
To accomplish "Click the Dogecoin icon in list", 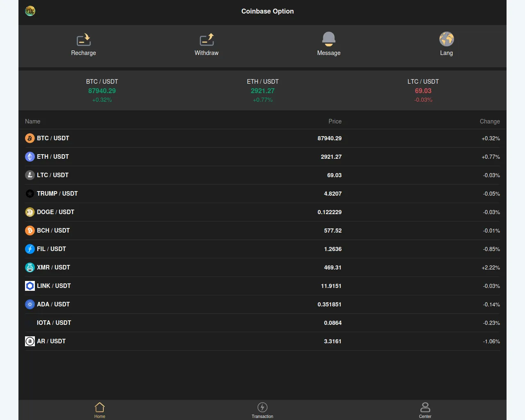I will click(30, 212).
